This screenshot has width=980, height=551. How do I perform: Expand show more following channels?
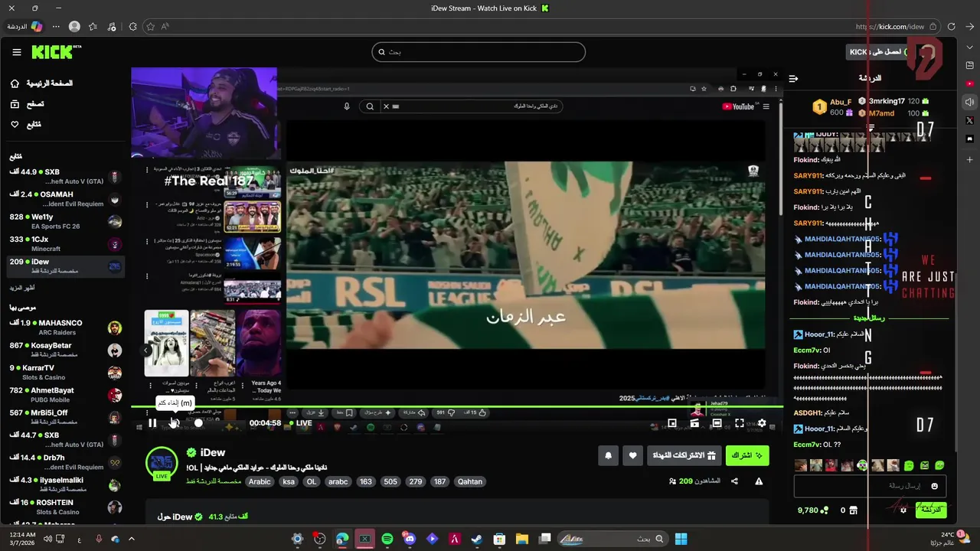(22, 288)
